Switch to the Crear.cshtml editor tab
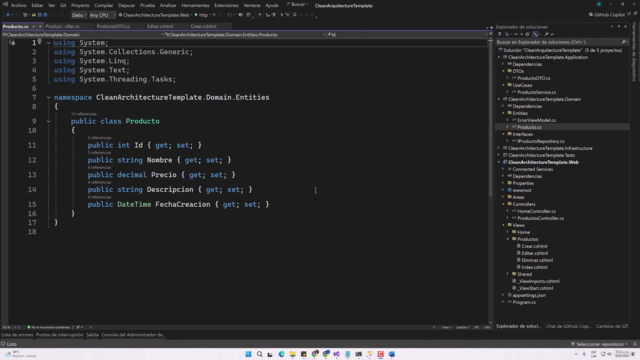This screenshot has height=360, width=640. [203, 26]
